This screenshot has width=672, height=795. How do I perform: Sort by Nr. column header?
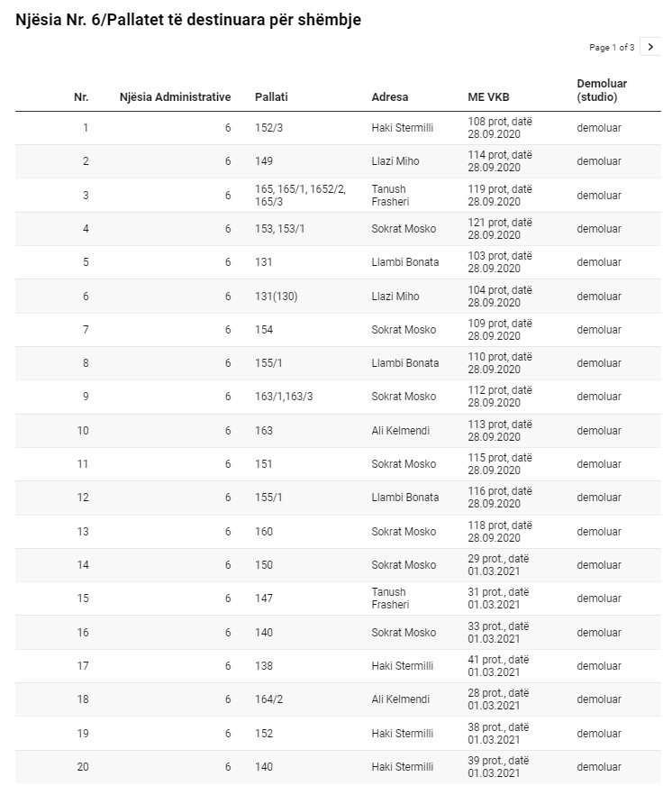click(81, 97)
